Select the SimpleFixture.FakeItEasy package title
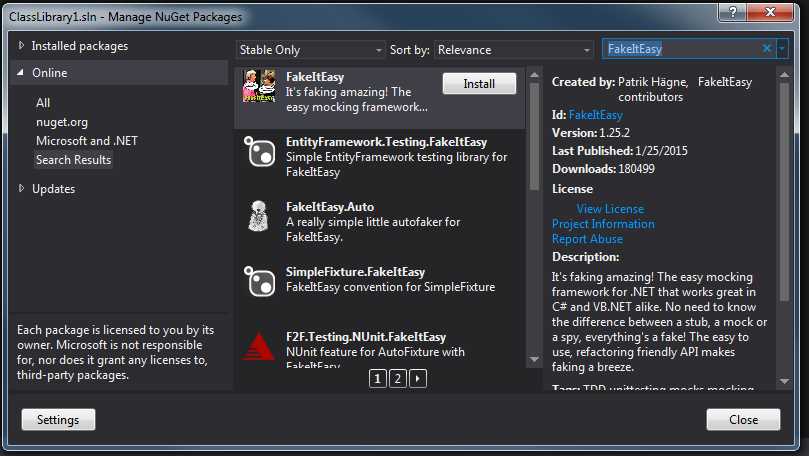The image size is (809, 456). coord(355,272)
